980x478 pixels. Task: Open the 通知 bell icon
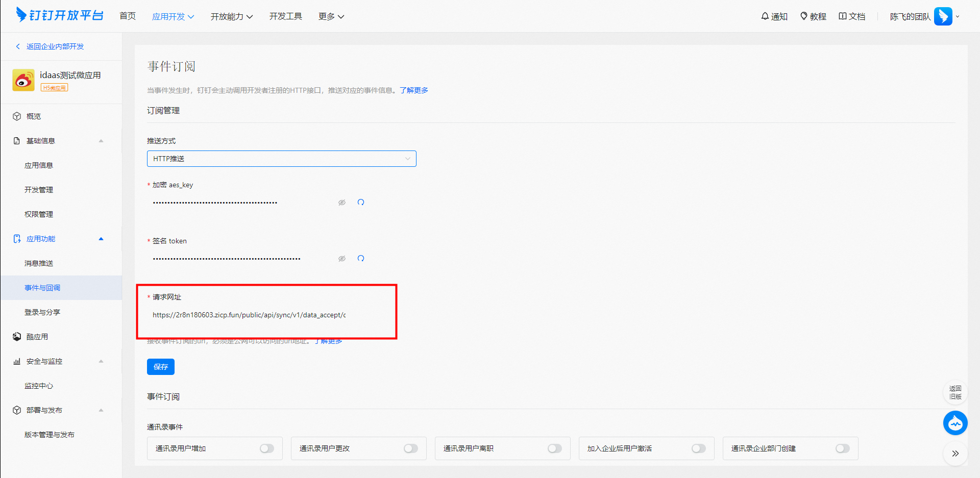click(765, 16)
